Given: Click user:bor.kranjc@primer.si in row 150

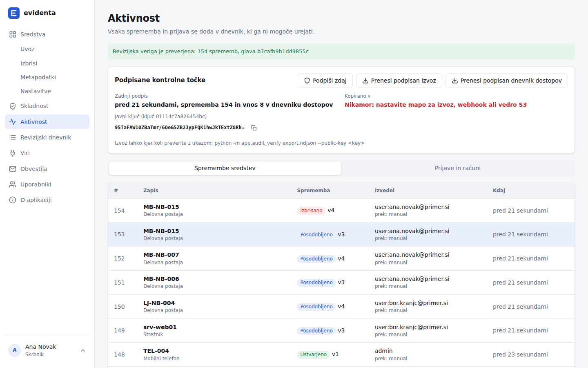Looking at the screenshot, I should click(411, 303).
